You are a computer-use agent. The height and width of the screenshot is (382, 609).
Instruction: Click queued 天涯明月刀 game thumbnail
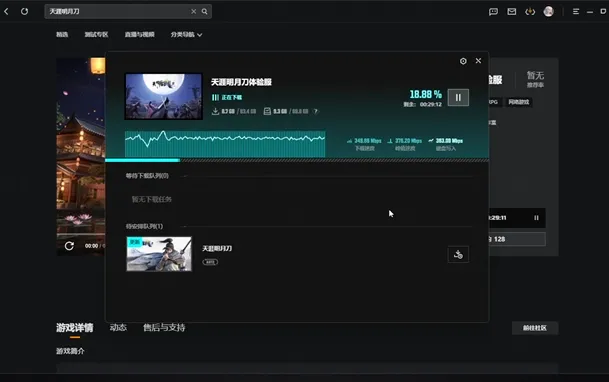pyautogui.click(x=159, y=254)
